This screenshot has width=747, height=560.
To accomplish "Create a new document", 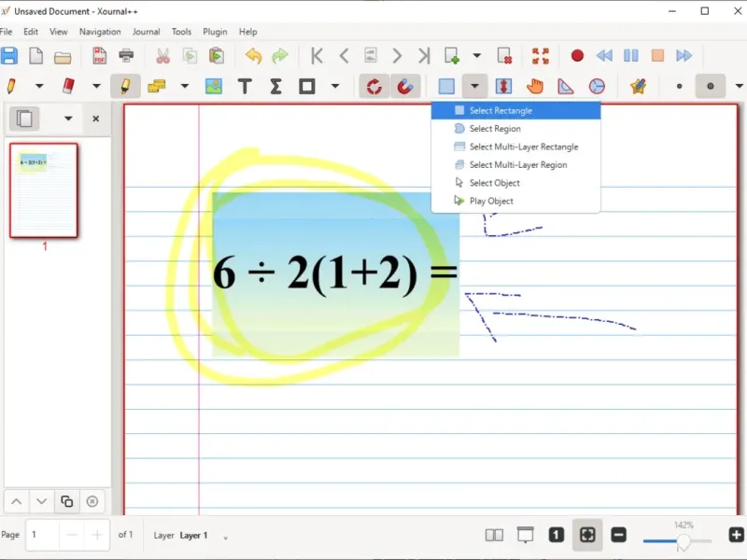I will pos(36,56).
